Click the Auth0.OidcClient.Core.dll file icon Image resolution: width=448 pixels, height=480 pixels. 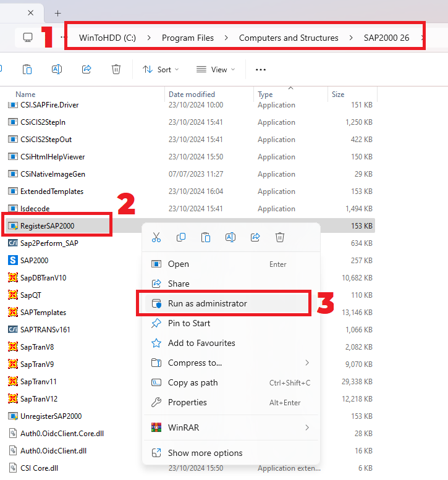pos(12,434)
